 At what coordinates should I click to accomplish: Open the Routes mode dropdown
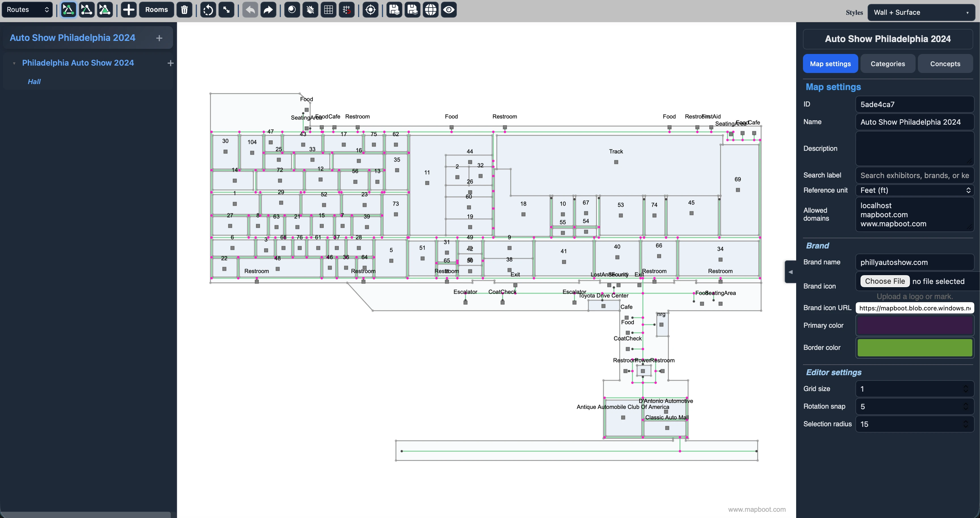point(28,10)
